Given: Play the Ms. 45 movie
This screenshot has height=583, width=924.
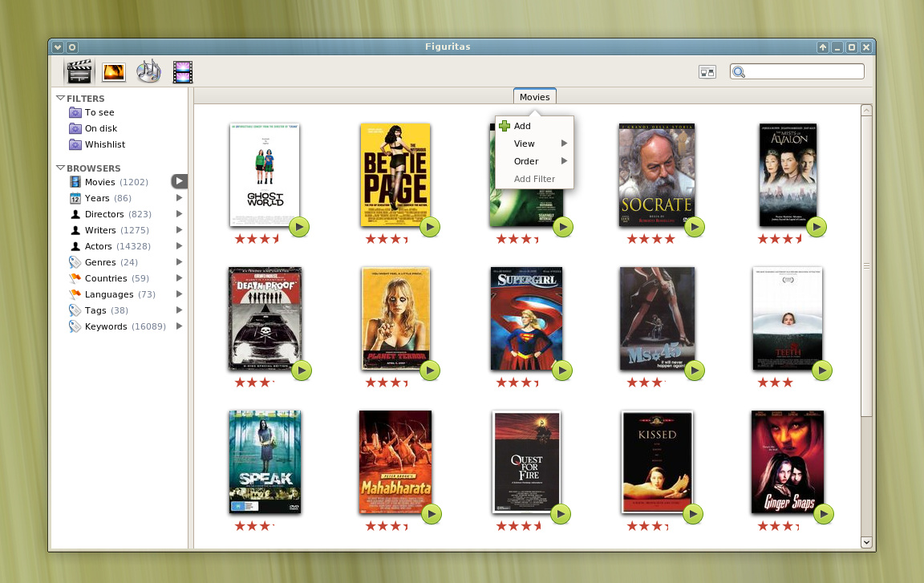Looking at the screenshot, I should coord(695,370).
